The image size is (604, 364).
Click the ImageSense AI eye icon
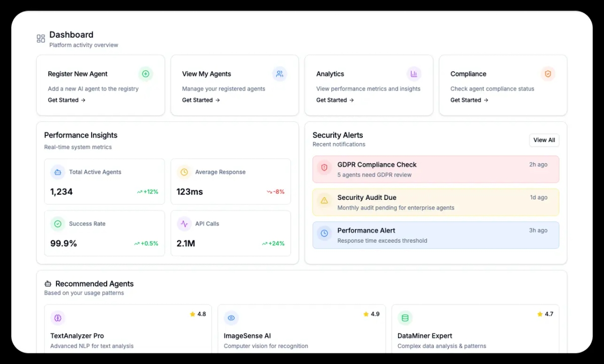point(232,318)
